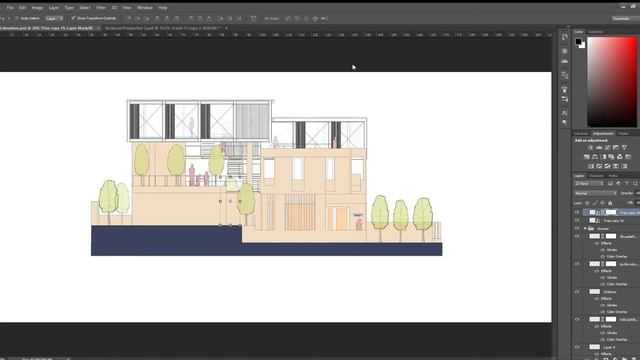The width and height of the screenshot is (640, 360).
Task: Open the Layer menu
Action: tap(54, 7)
